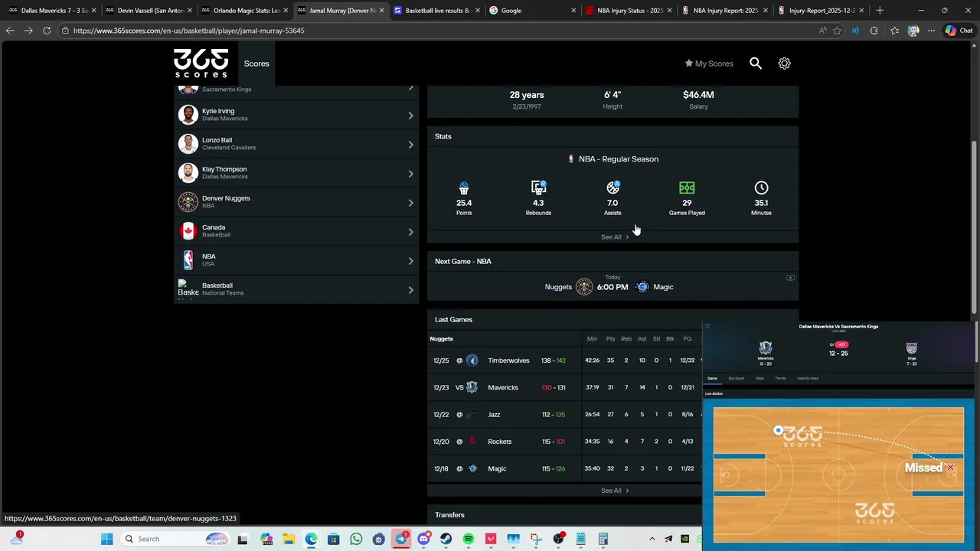980x551 pixels.
Task: Click the Rebounds stat icon
Action: click(x=538, y=187)
